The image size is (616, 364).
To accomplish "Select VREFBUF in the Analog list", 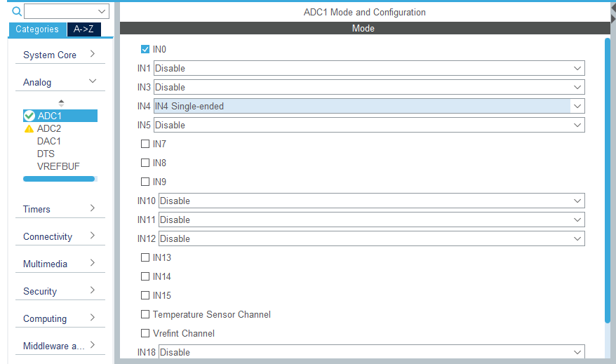I will [58, 166].
